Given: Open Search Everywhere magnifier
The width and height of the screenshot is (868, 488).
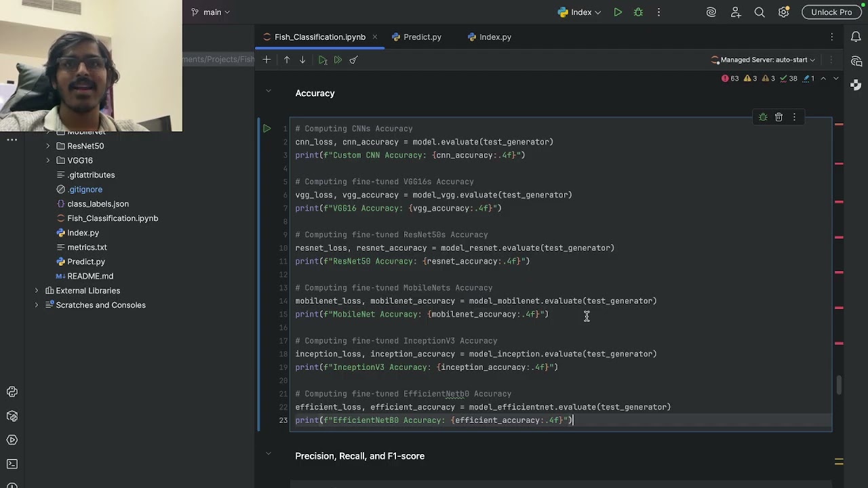Looking at the screenshot, I should [x=759, y=12].
